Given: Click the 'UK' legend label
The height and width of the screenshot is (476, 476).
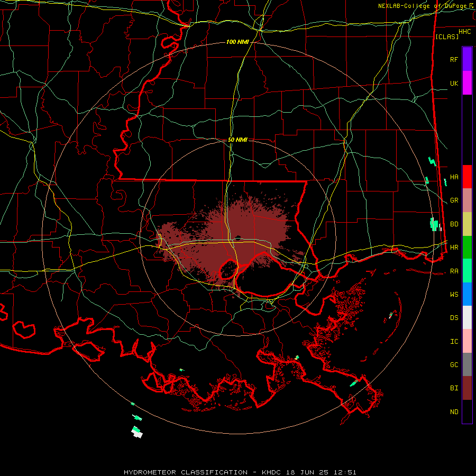Looking at the screenshot, I should point(454,83).
